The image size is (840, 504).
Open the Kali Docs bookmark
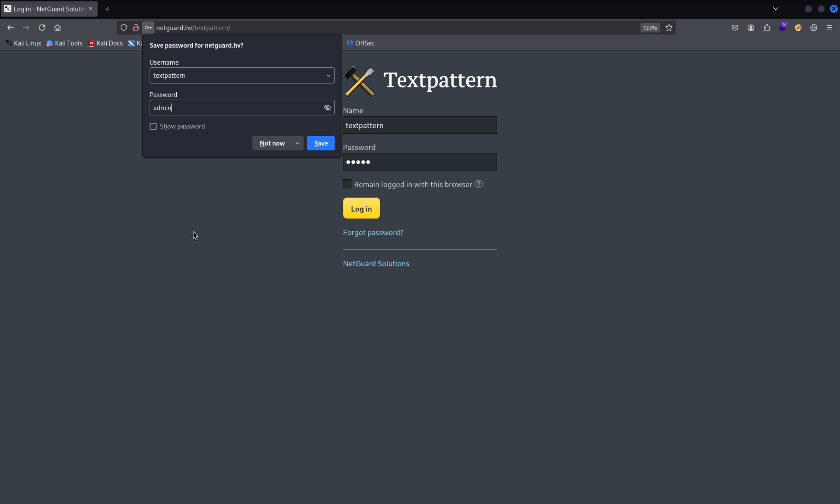[x=106, y=43]
